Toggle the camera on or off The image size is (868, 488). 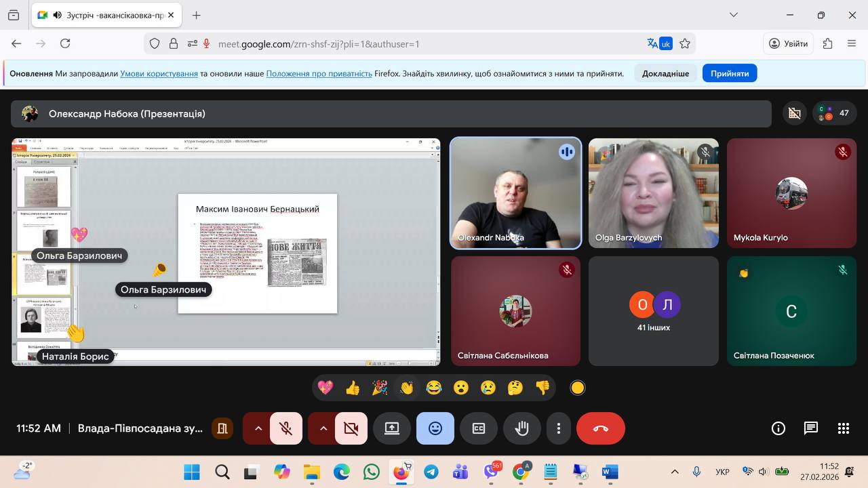coord(351,428)
